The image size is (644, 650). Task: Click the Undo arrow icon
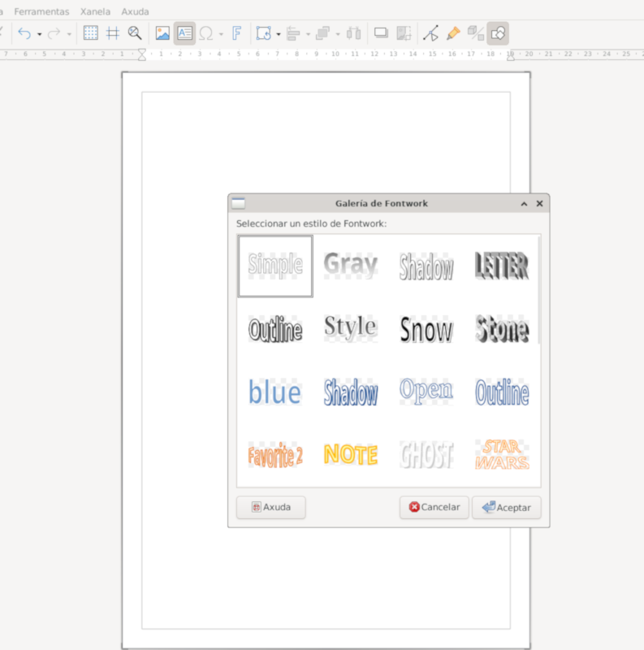(x=24, y=33)
